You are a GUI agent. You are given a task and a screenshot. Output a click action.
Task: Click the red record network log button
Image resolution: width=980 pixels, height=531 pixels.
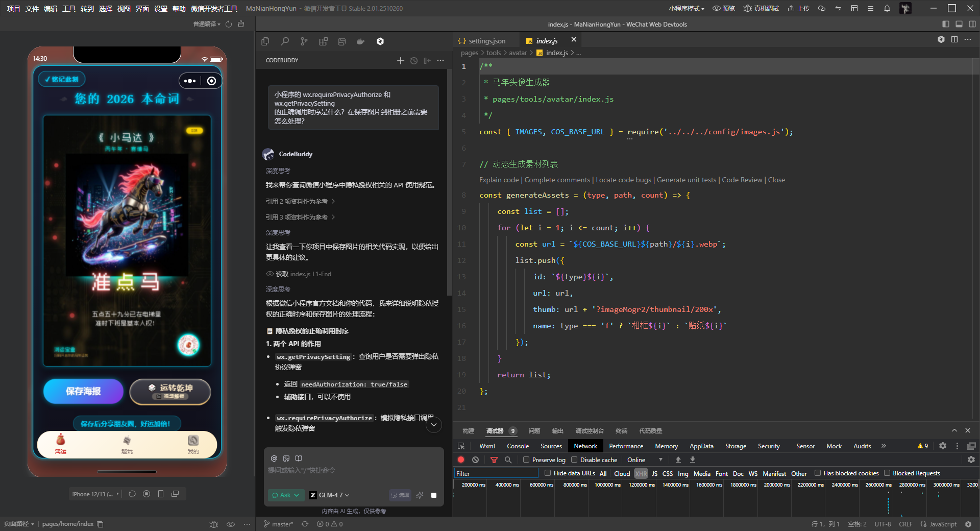pyautogui.click(x=461, y=460)
